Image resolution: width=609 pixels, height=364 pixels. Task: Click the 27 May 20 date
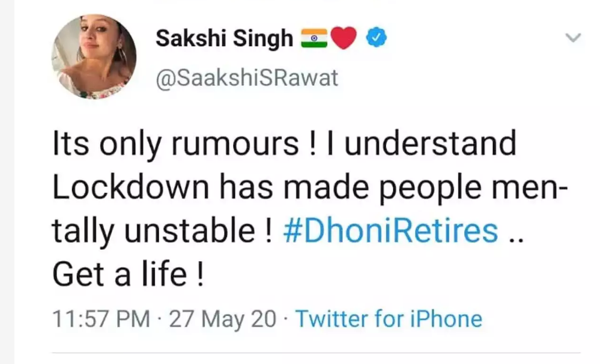(x=223, y=318)
